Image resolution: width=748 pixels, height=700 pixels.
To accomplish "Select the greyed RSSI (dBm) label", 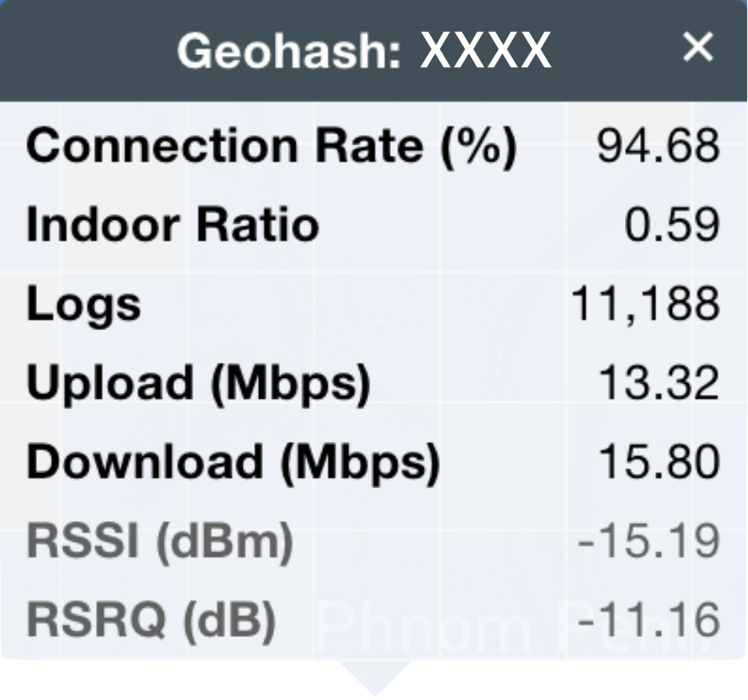I will point(160,543).
